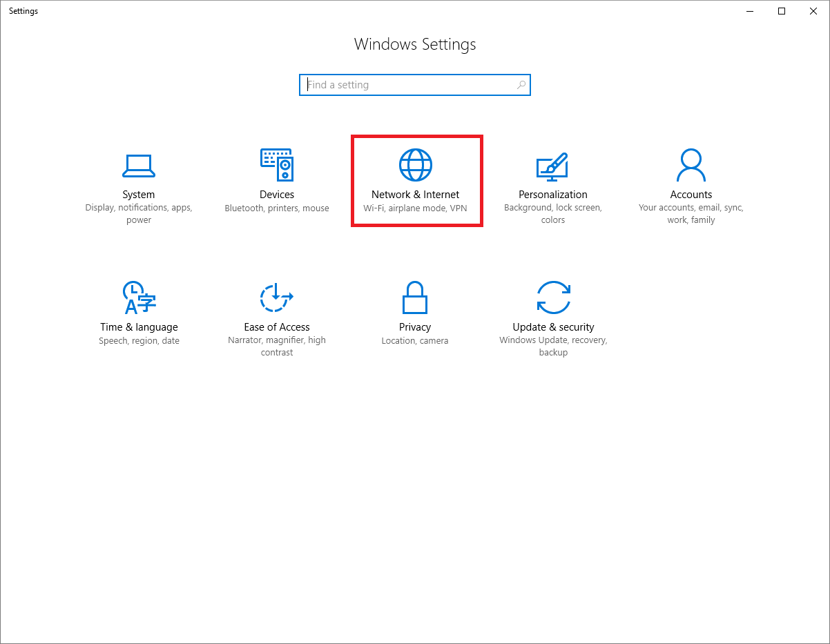Open Ease of Access settings

coord(276,298)
